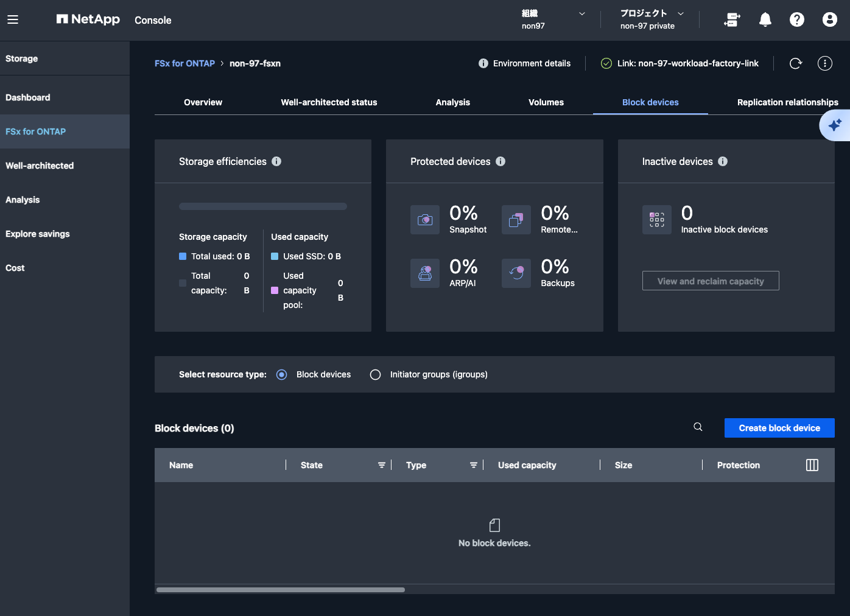The image size is (850, 616).
Task: Follow the FSx for ONTAP breadcrumb link
Action: [184, 63]
